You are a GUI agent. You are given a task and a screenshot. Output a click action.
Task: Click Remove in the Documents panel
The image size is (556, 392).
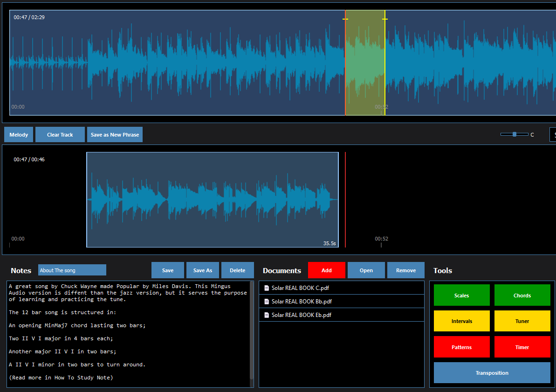click(x=405, y=270)
